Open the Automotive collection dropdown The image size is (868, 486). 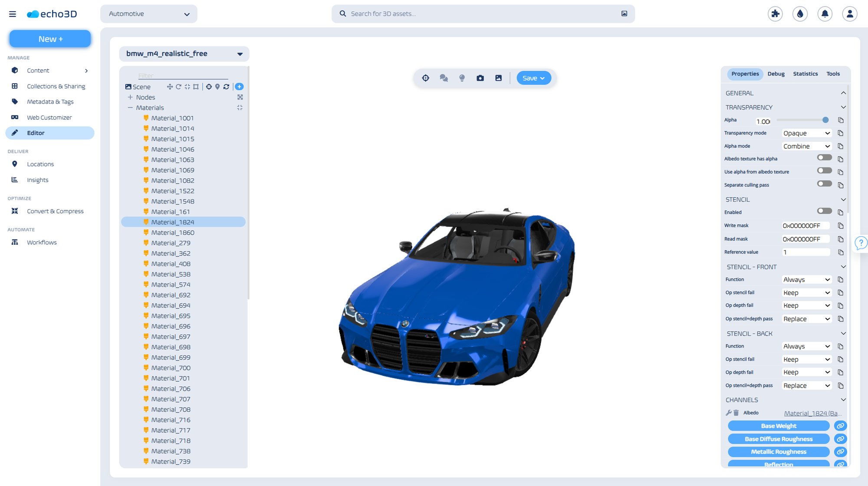tap(149, 14)
